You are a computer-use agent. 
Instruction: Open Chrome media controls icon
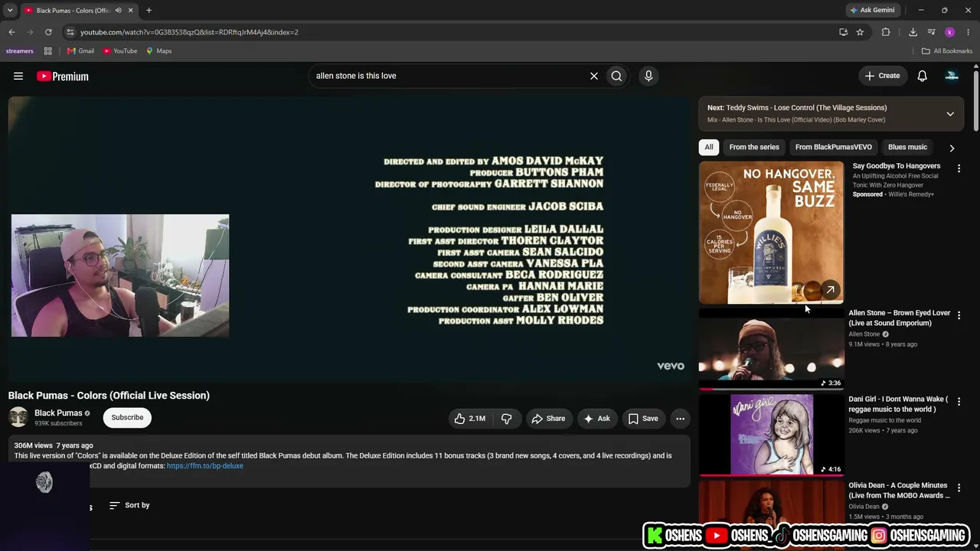pos(931,32)
